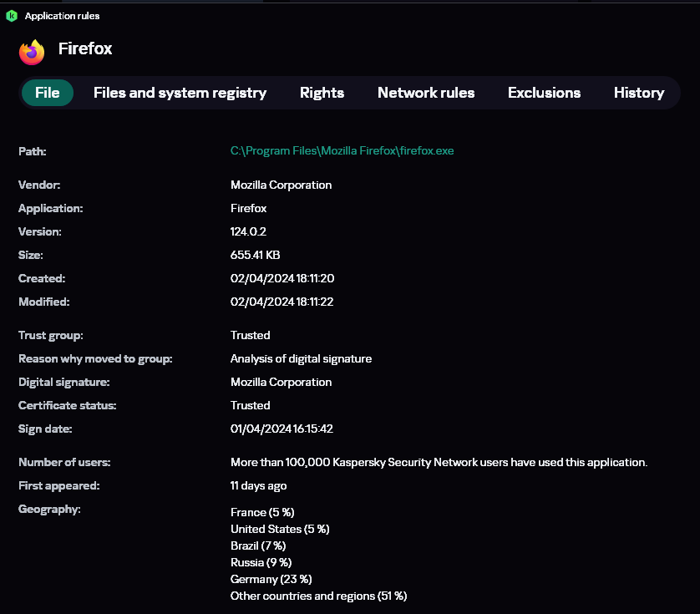Open the firefox.exe file path link
700x614 pixels.
coord(342,151)
